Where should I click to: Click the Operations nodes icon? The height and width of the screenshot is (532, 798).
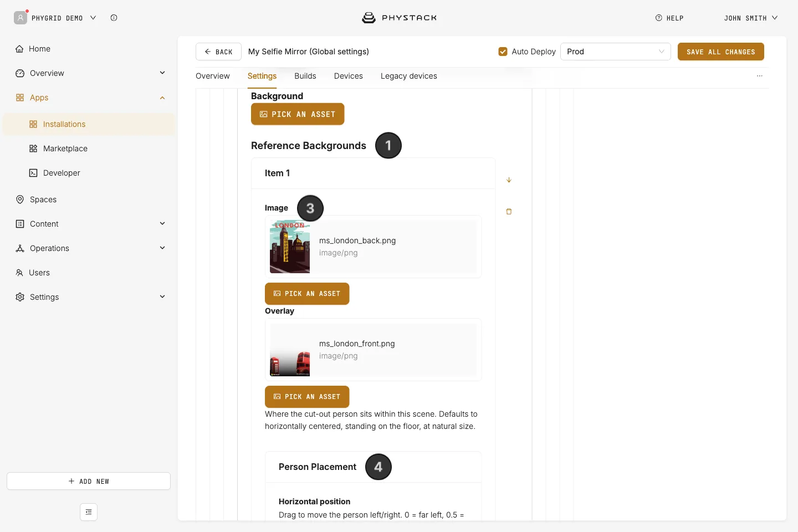(x=20, y=248)
